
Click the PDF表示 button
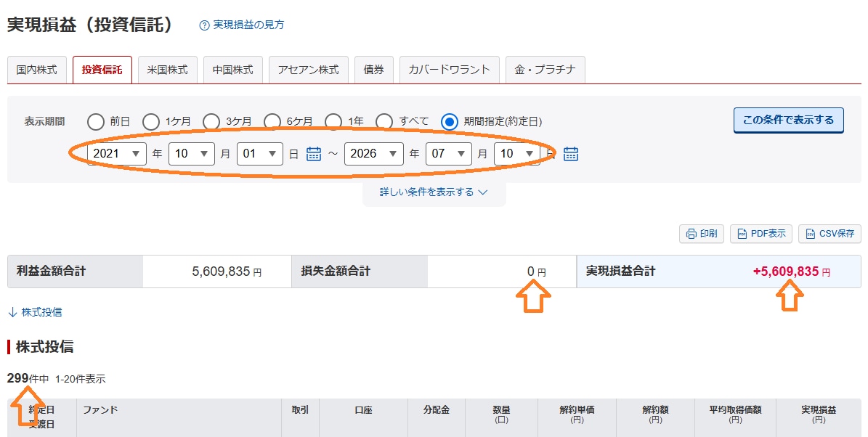click(x=761, y=234)
